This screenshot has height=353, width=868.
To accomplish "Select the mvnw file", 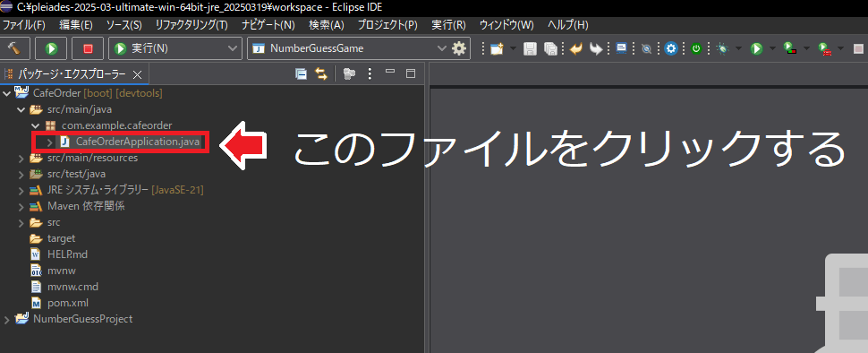I will 62,271.
